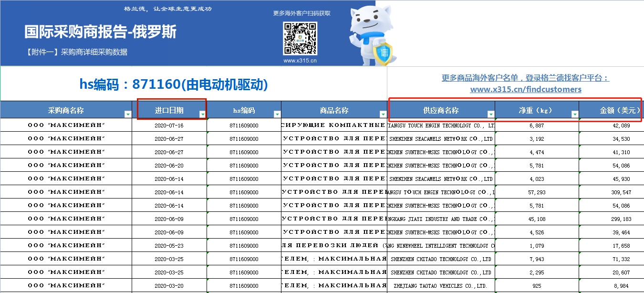Image resolution: width=644 pixels, height=293 pixels.
Task: Expand the hs编码 column filter arrow
Action: [x=277, y=115]
